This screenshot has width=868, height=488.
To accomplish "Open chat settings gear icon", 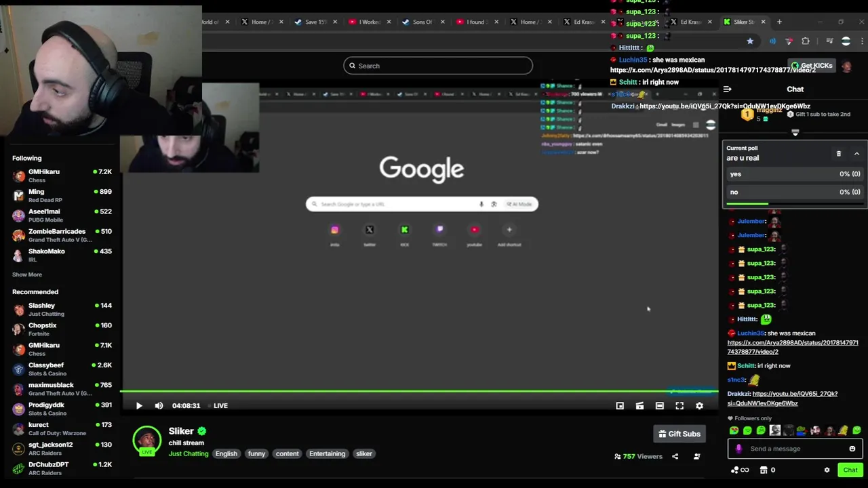I will coord(827,470).
